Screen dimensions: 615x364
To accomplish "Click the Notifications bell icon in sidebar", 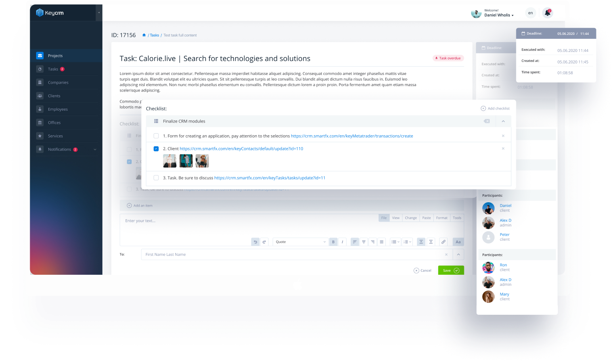I will click(40, 149).
